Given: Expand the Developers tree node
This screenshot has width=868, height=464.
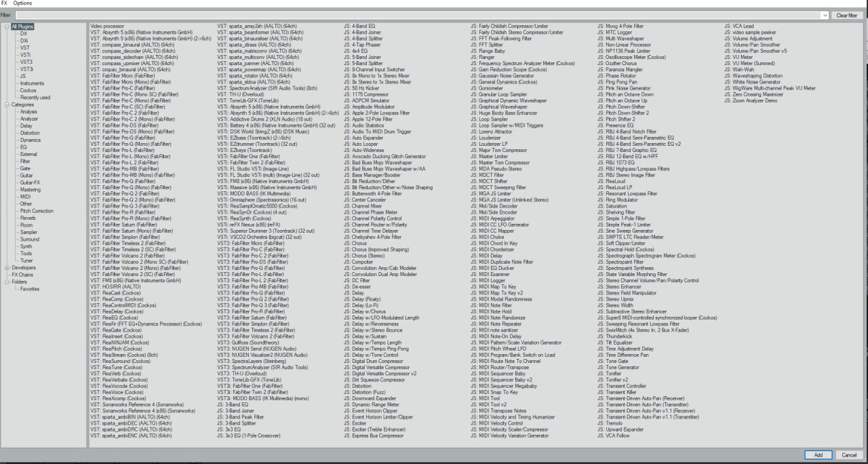Looking at the screenshot, I should [x=6, y=268].
